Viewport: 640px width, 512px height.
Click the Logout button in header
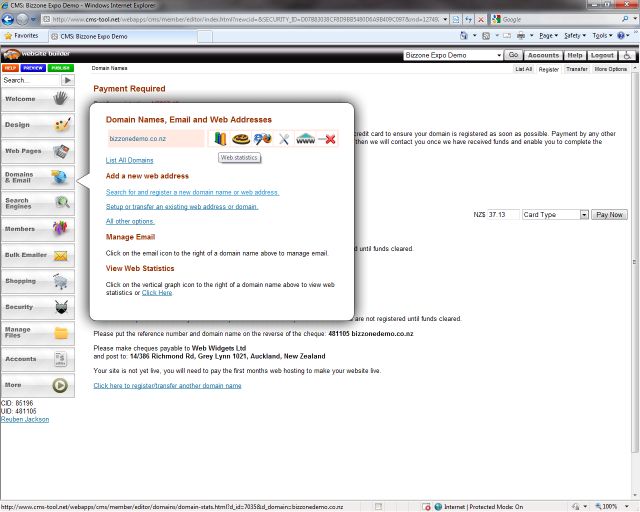[x=603, y=56]
